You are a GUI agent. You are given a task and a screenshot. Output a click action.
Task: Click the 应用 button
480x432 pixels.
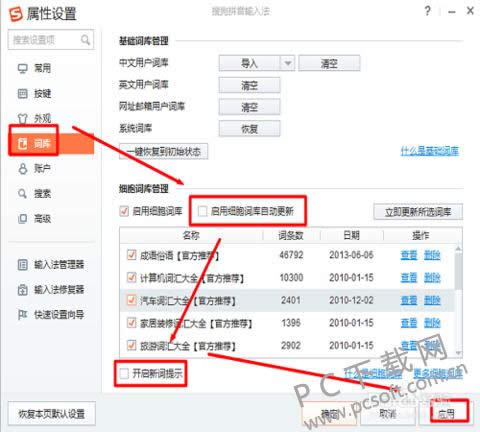click(x=446, y=414)
